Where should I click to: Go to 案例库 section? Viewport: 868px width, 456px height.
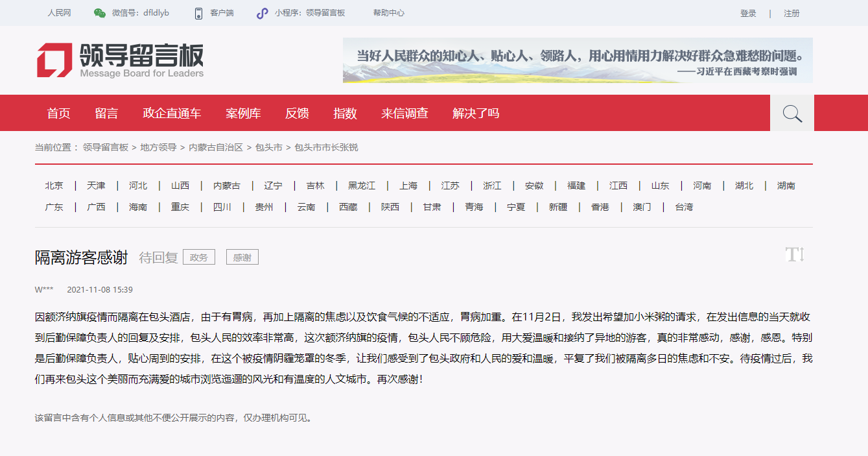tap(243, 114)
